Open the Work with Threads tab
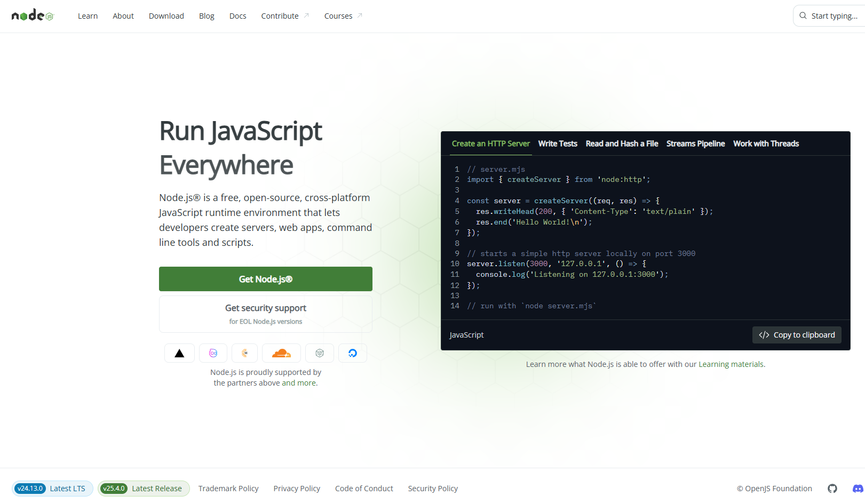 766,143
